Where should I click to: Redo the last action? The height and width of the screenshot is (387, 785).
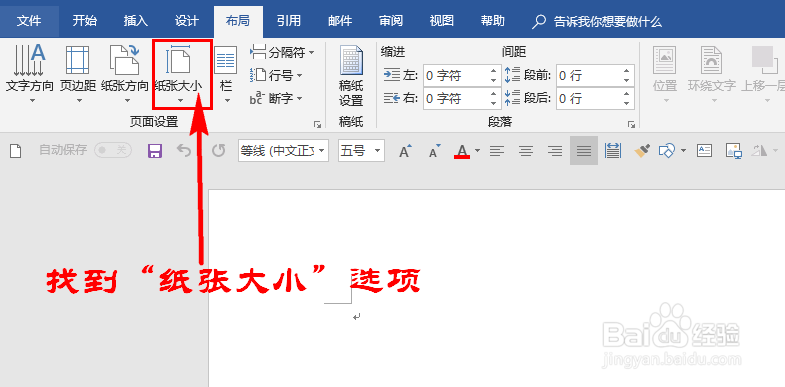click(x=218, y=150)
